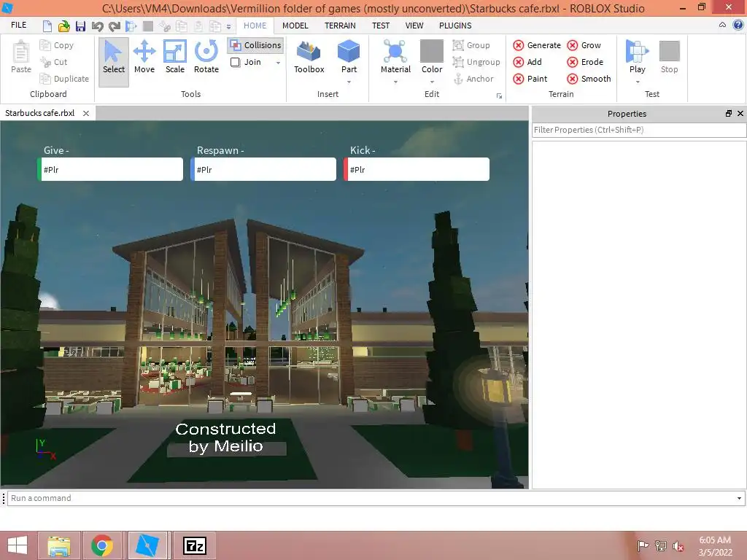Redo the last action
Image resolution: width=747 pixels, height=560 pixels.
pyautogui.click(x=115, y=26)
